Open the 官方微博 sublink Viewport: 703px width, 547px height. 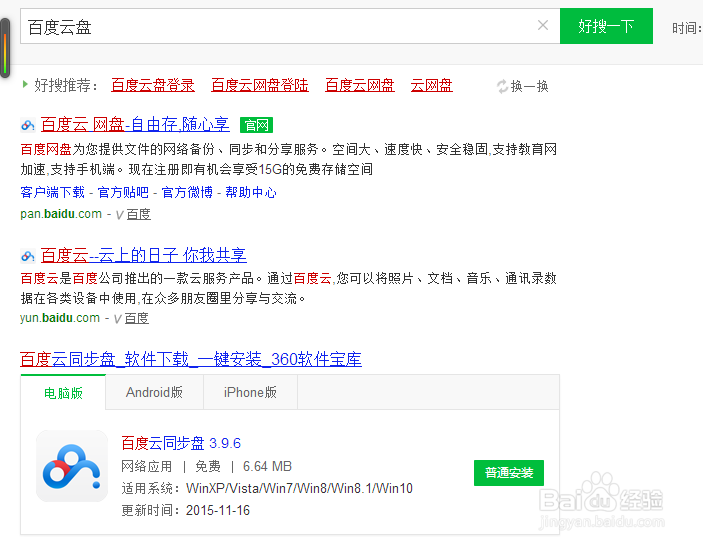coord(187,192)
